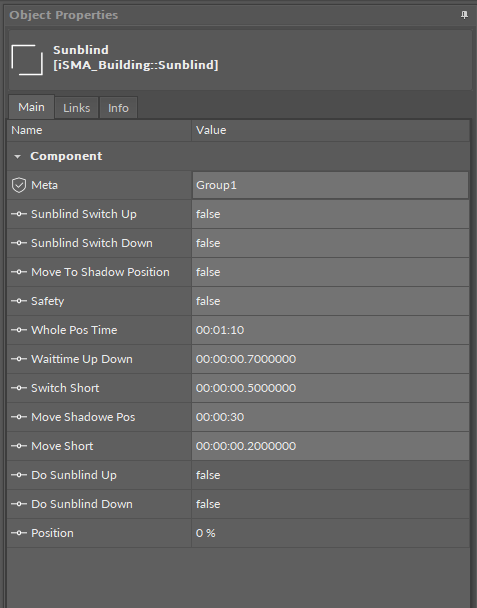Open the Info tab
The width and height of the screenshot is (477, 608).
coord(118,108)
